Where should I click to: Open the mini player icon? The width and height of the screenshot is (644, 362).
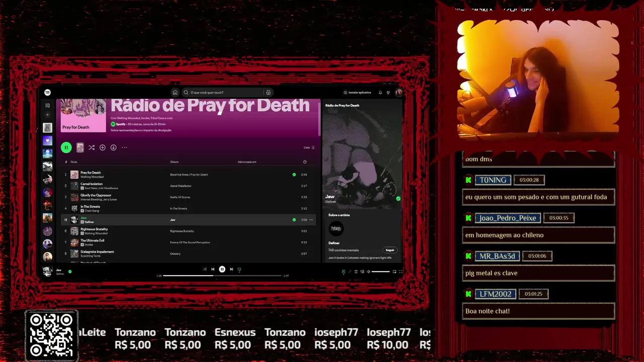coord(394,271)
